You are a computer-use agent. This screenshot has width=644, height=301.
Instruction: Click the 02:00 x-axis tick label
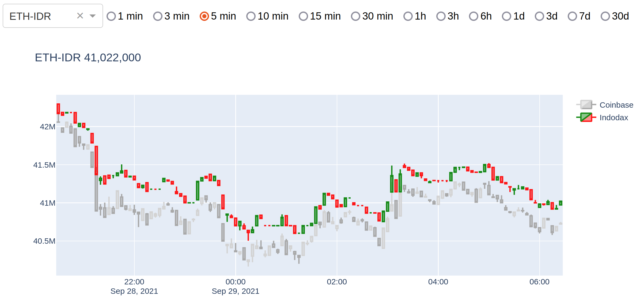tap(337, 282)
